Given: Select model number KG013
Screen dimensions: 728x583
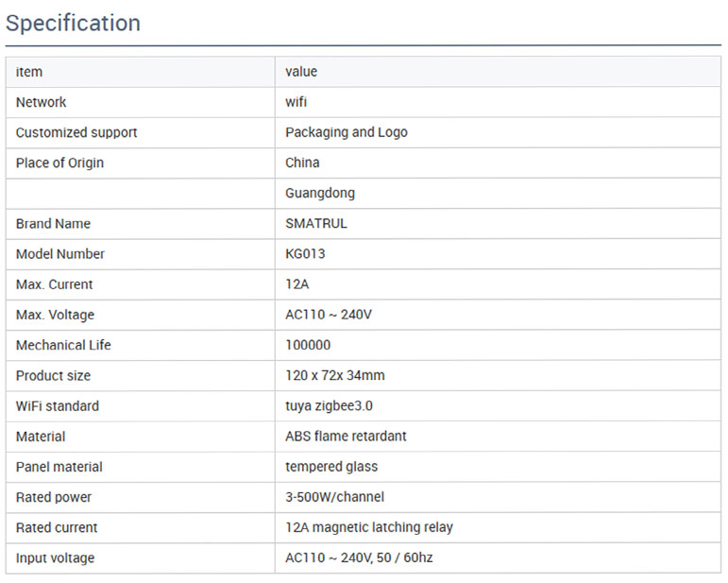Looking at the screenshot, I should [x=305, y=254].
